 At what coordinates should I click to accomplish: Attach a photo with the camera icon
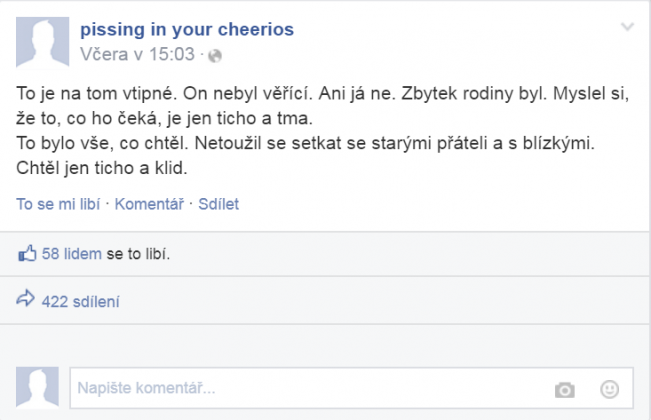565,388
